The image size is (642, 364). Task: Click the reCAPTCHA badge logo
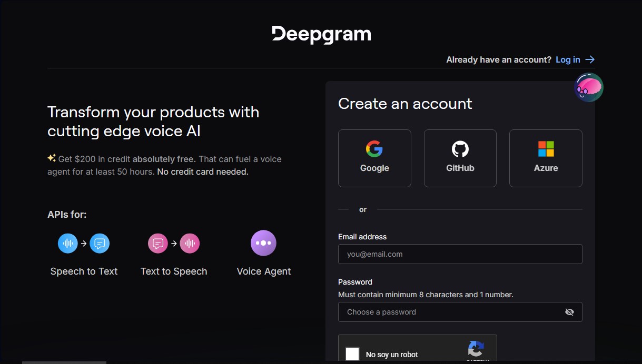coord(476,349)
